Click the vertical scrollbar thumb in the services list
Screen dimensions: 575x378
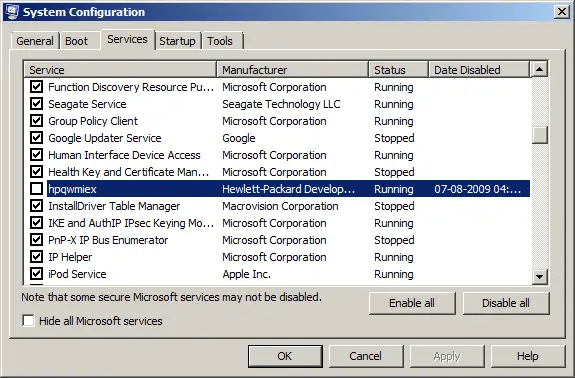coord(539,135)
